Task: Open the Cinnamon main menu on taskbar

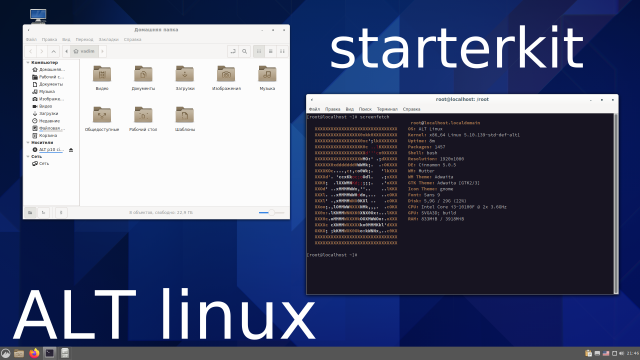Action: point(5,353)
